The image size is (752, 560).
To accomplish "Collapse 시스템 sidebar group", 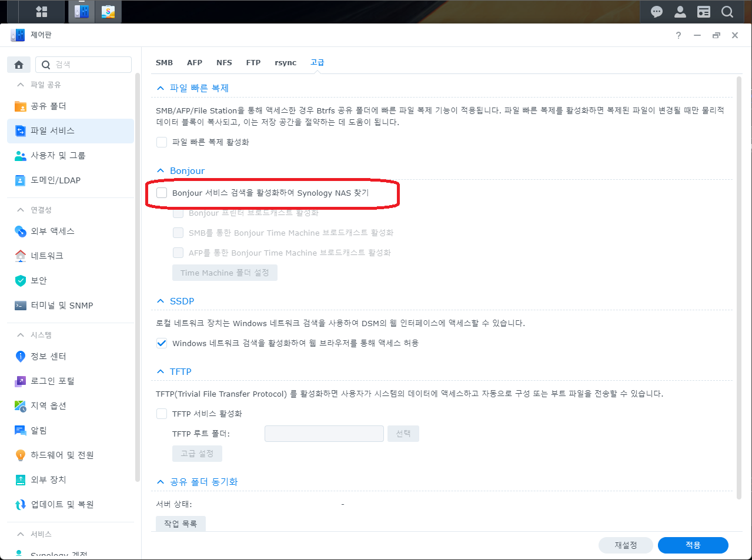I will (x=21, y=335).
